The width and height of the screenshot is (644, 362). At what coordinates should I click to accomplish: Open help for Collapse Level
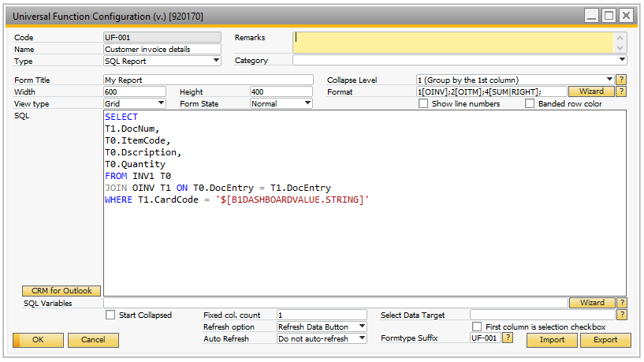pos(621,80)
